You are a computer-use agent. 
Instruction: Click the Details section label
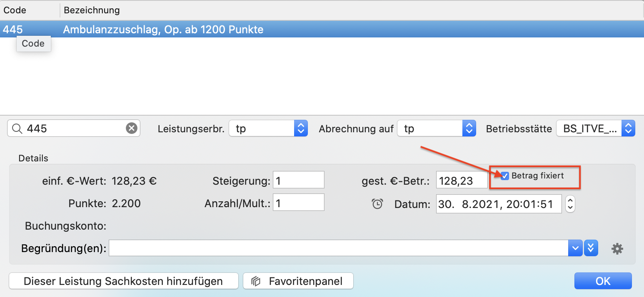(x=33, y=158)
